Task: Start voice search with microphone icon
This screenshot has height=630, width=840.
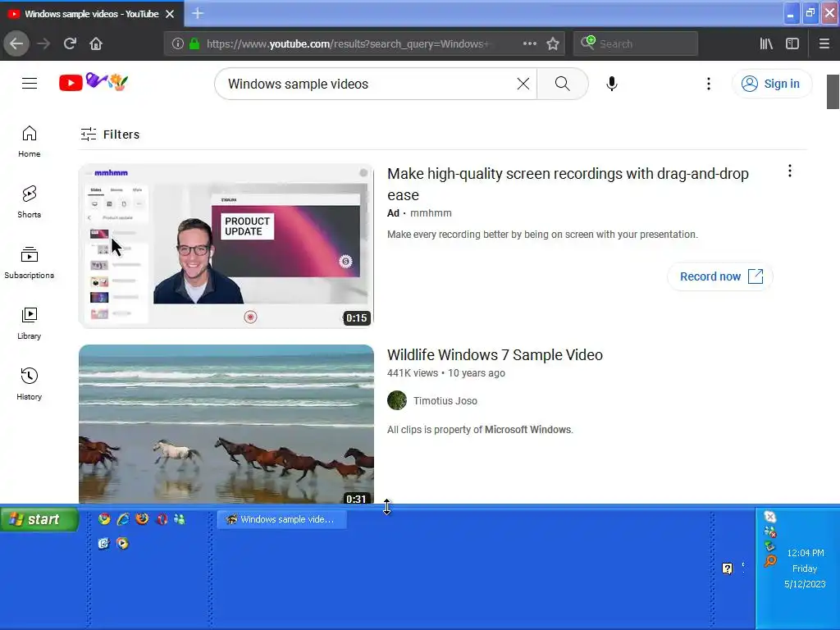Action: click(612, 84)
